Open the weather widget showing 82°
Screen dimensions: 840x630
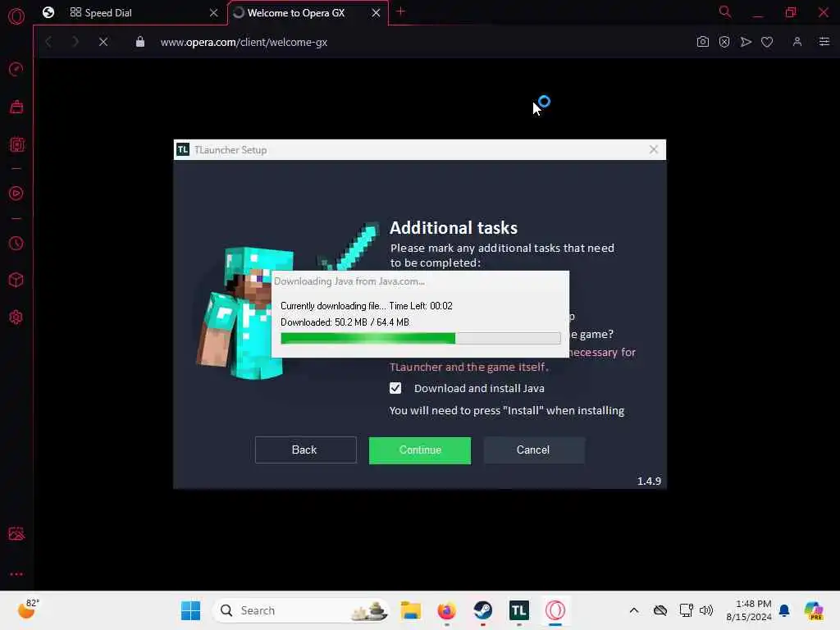coord(27,609)
